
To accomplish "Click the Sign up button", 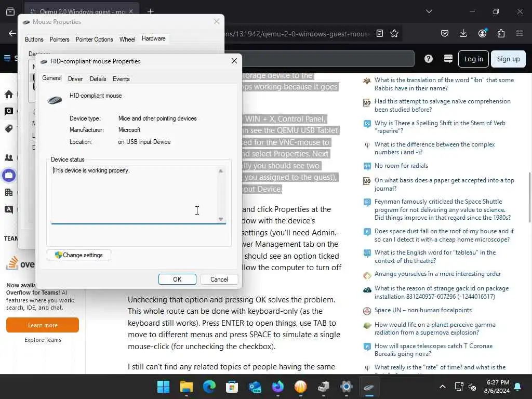I will (x=508, y=59).
